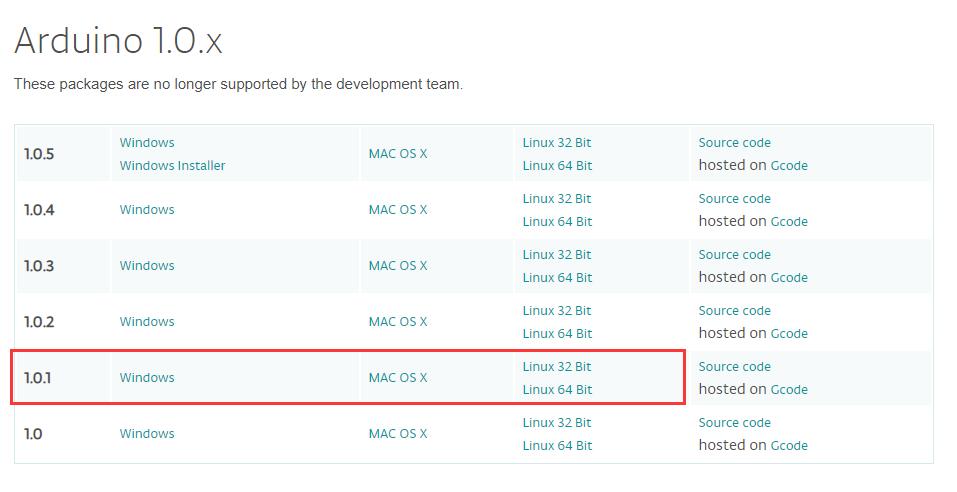The height and width of the screenshot is (492, 957).
Task: Download MAC OS X build for 1.0
Action: coord(398,435)
